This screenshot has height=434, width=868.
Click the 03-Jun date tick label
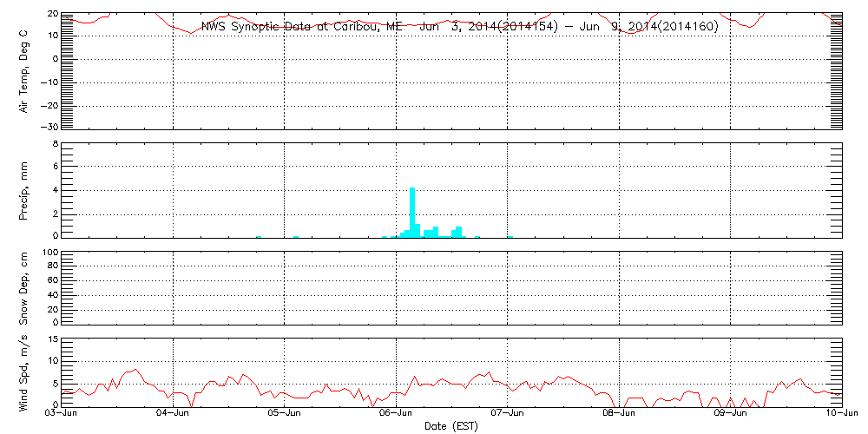(x=62, y=414)
